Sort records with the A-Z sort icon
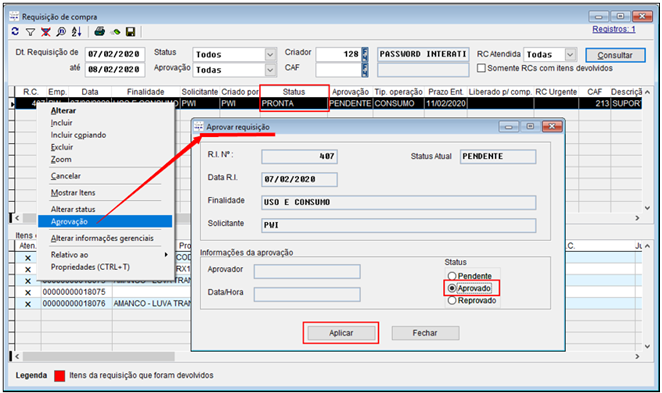 click(x=76, y=32)
